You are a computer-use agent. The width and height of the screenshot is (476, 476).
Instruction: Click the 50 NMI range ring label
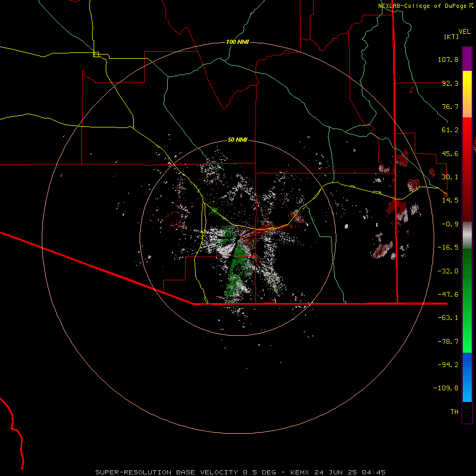click(x=237, y=140)
